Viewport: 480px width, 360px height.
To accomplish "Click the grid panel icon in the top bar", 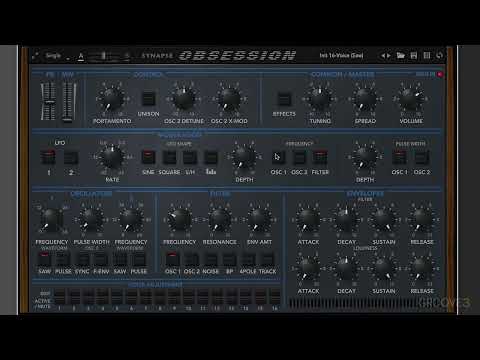I will click(x=427, y=55).
